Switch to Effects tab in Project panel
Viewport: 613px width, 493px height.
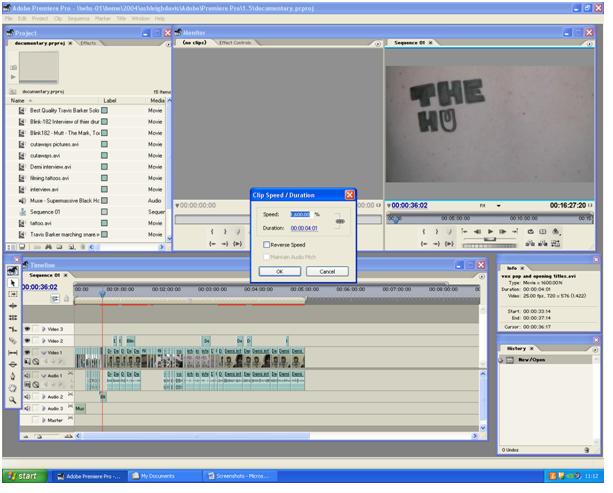click(x=88, y=43)
